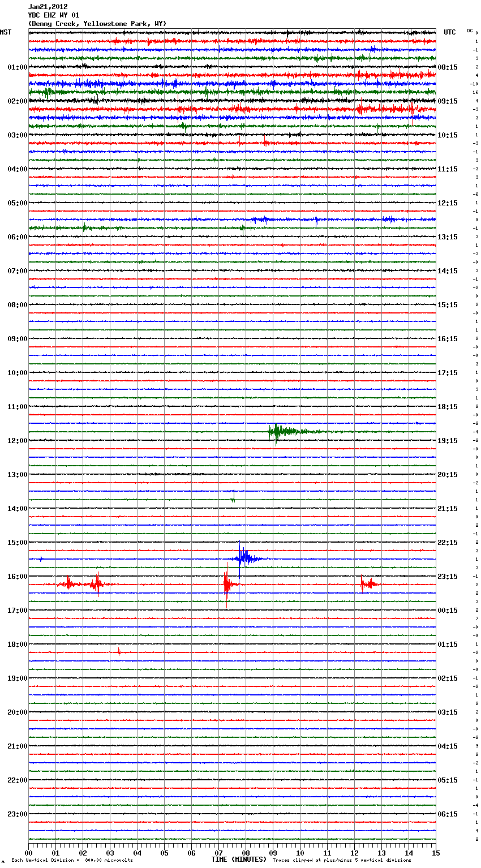Select the 20:00 MST row label

click(18, 712)
